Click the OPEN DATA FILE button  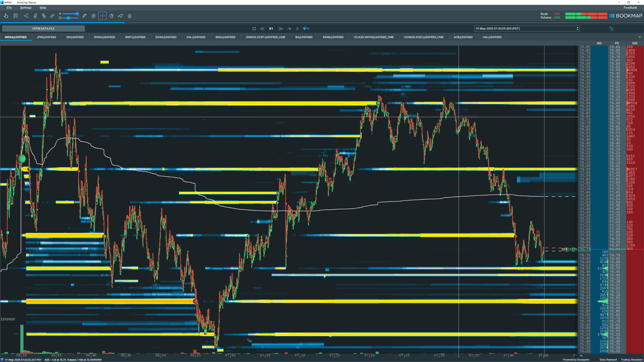pyautogui.click(x=43, y=29)
